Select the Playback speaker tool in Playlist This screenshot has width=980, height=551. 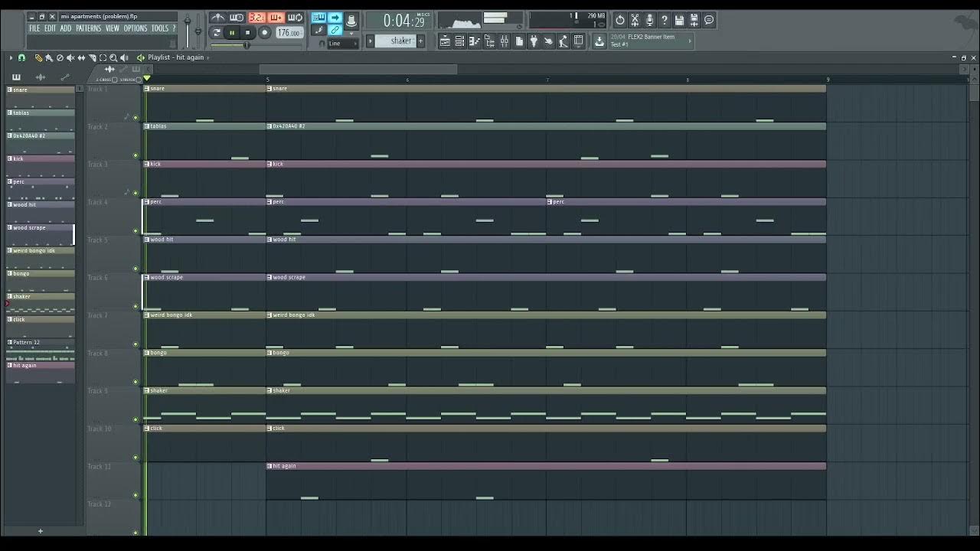pyautogui.click(x=124, y=57)
